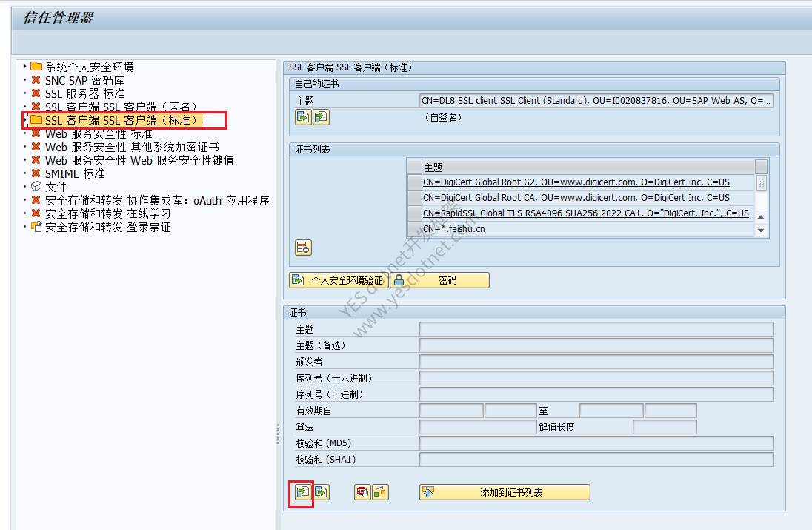Screen dimensions: 812x530
Task: Click the certificate list scroll down arrow
Action: tap(761, 231)
